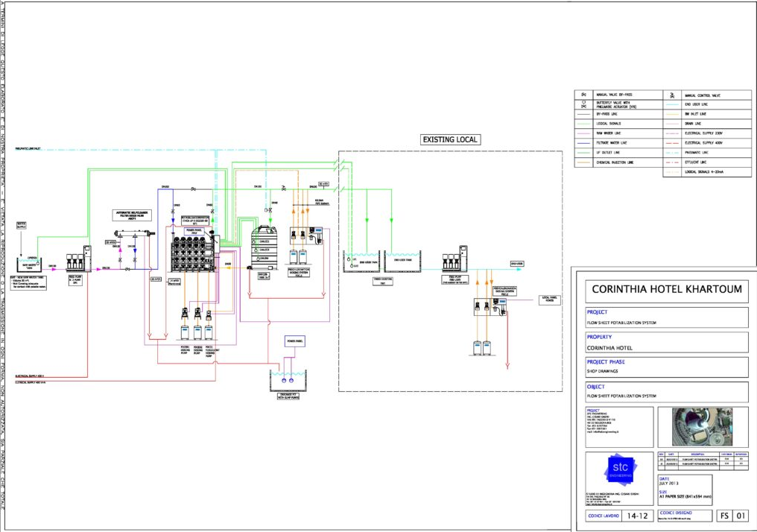The width and height of the screenshot is (757, 532).
Task: Click the CODICE LAVORO label
Action: pos(604,516)
